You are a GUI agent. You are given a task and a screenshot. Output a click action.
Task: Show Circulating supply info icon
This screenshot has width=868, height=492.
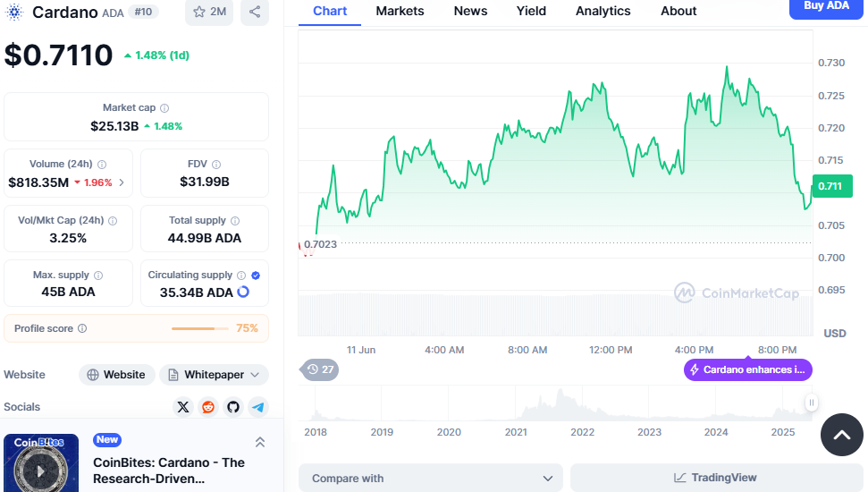coord(241,276)
